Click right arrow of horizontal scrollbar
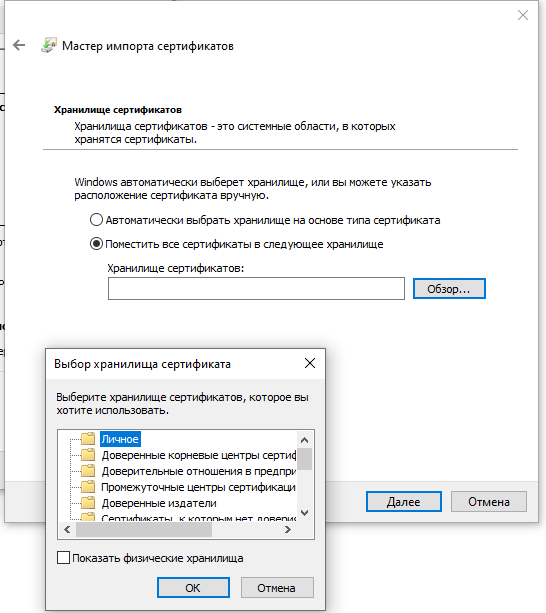 (x=288, y=530)
